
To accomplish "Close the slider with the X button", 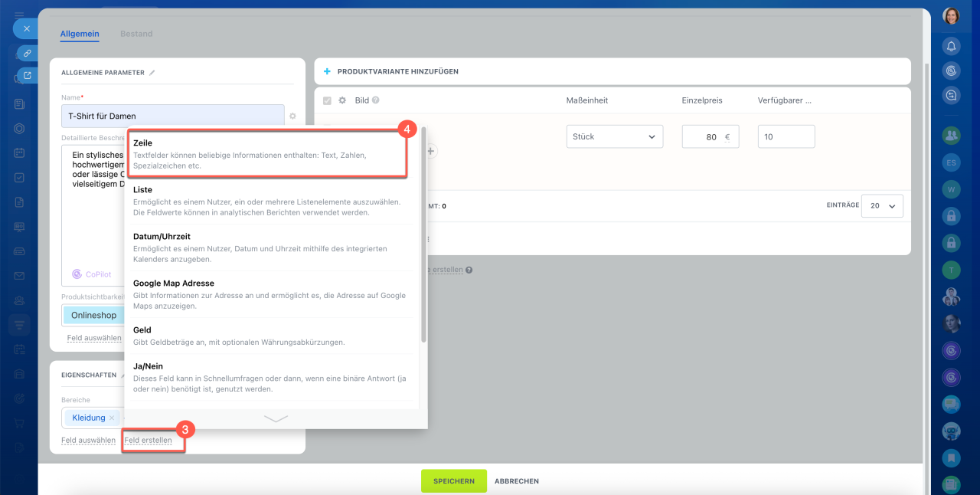I will (x=26, y=28).
